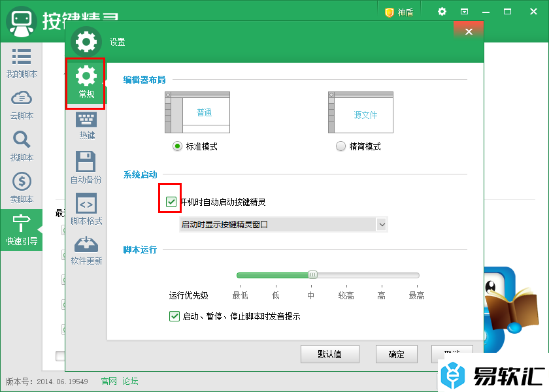Click the 普通 standard layout thumbnail
Viewport: 549px width, 392px height.
click(x=197, y=112)
